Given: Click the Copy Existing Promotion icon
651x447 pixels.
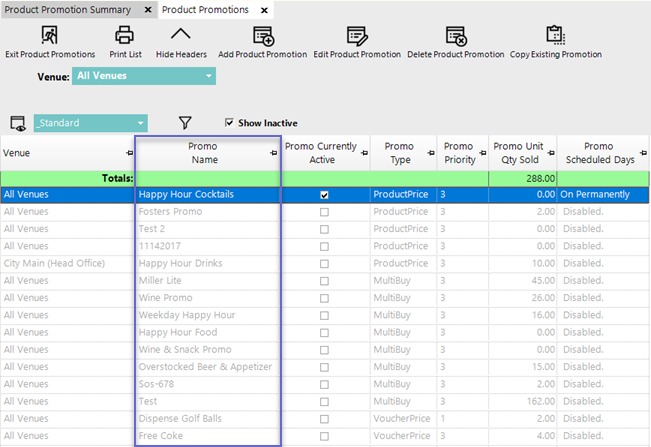Looking at the screenshot, I should tap(556, 36).
